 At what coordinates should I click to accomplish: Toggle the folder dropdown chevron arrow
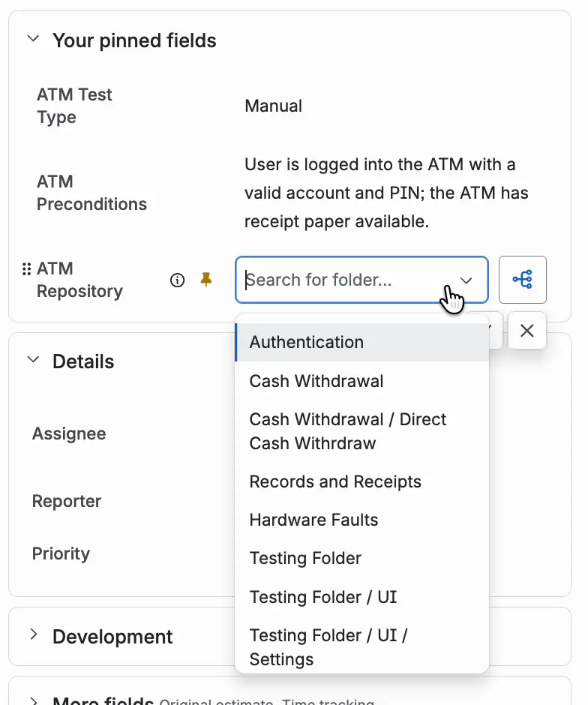coord(466,280)
